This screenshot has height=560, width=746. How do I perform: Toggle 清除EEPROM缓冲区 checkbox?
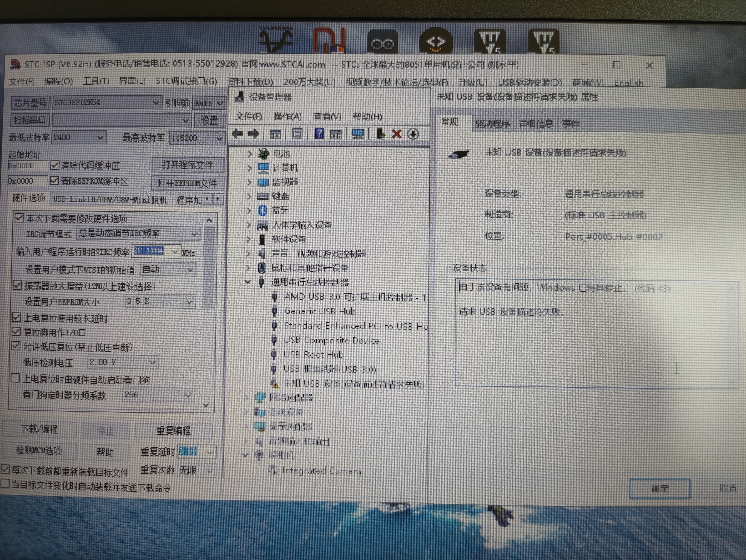pyautogui.click(x=54, y=181)
